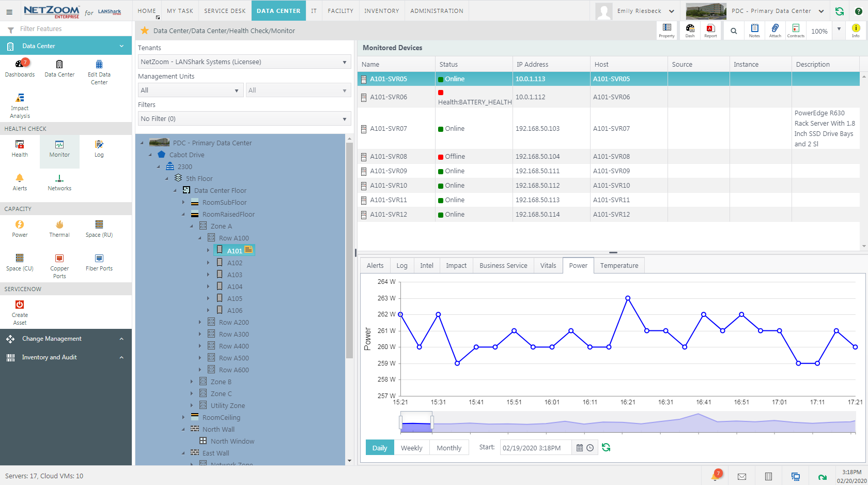Select the Monthly chart range
Image resolution: width=868 pixels, height=485 pixels.
click(x=449, y=448)
